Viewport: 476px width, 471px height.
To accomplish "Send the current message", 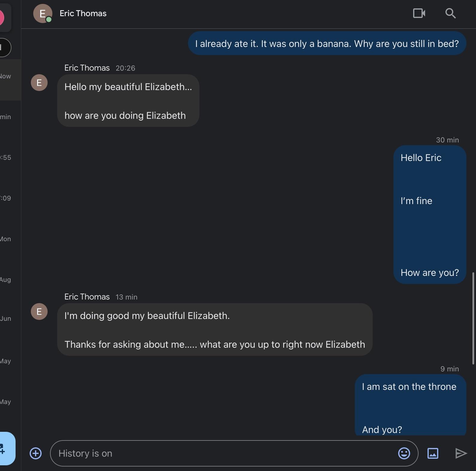I will [460, 453].
